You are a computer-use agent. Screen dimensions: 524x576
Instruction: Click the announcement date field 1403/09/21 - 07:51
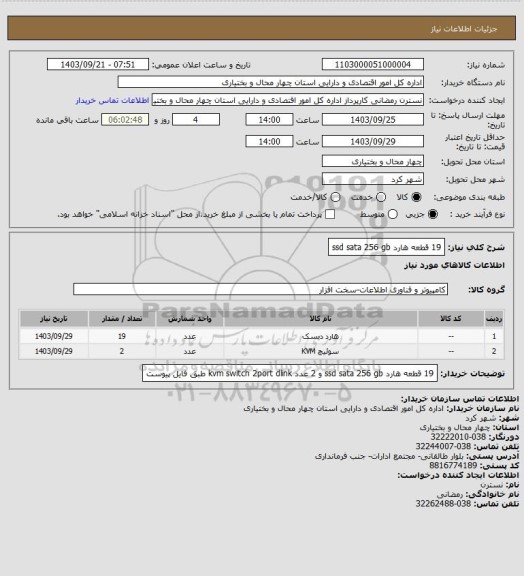(x=98, y=65)
